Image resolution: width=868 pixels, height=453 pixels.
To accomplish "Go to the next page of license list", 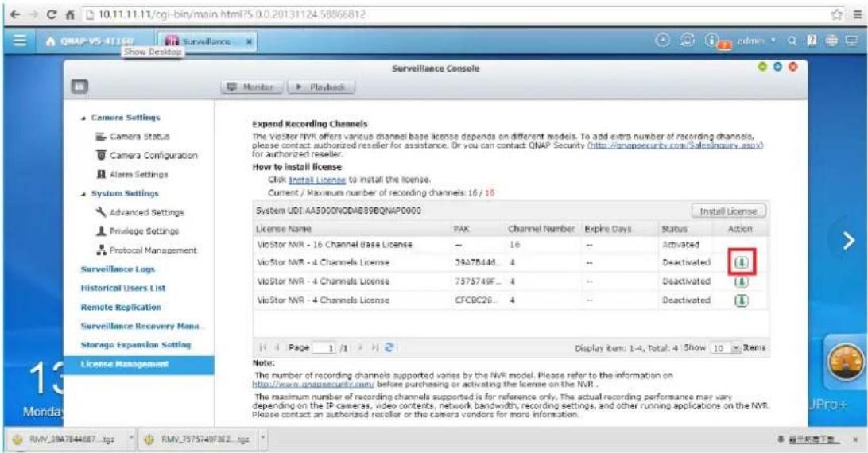I will [x=360, y=348].
